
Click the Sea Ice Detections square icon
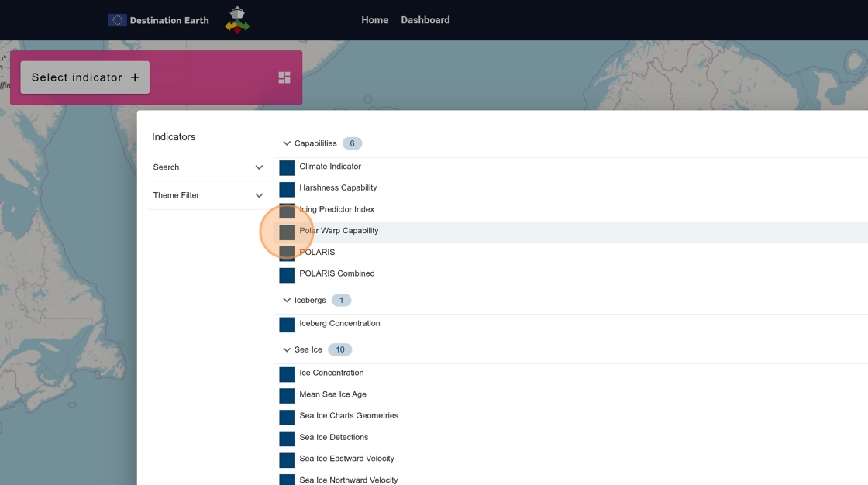[287, 439]
